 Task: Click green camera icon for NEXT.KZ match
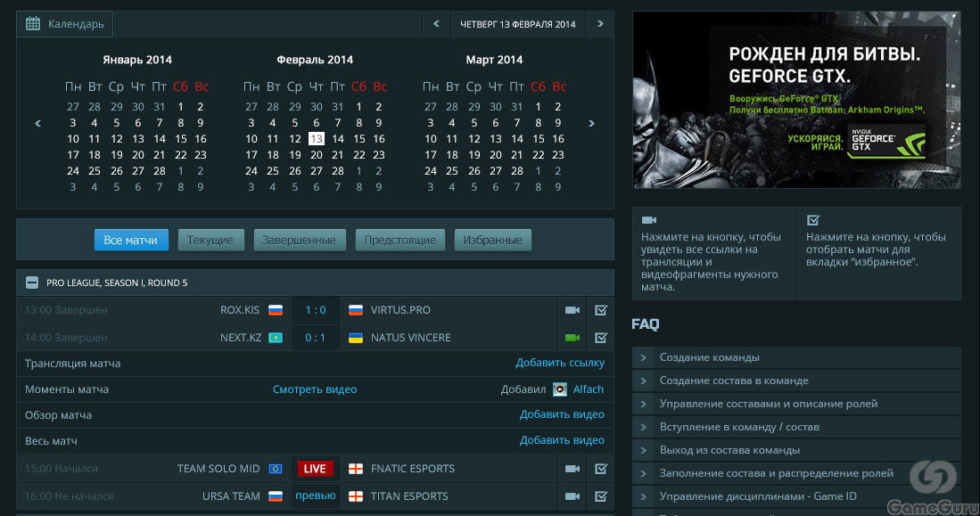572,338
